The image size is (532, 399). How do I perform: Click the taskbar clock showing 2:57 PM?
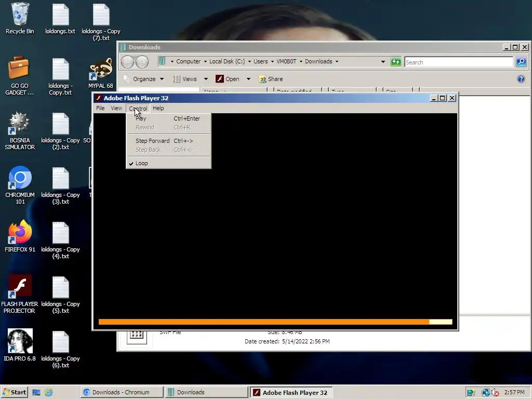[514, 393]
